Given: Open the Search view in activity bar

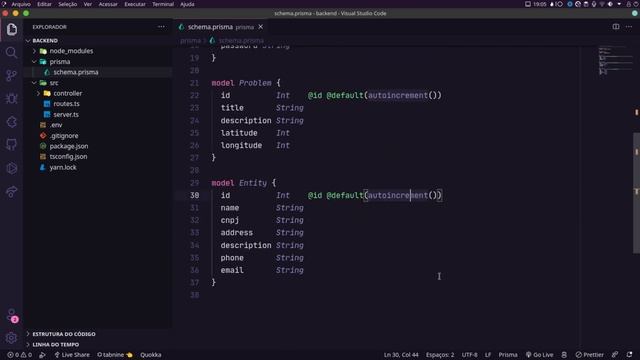Looking at the screenshot, I should [11, 52].
